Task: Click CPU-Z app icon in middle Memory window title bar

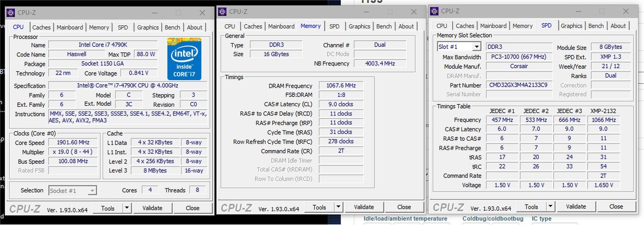Action: [222, 12]
